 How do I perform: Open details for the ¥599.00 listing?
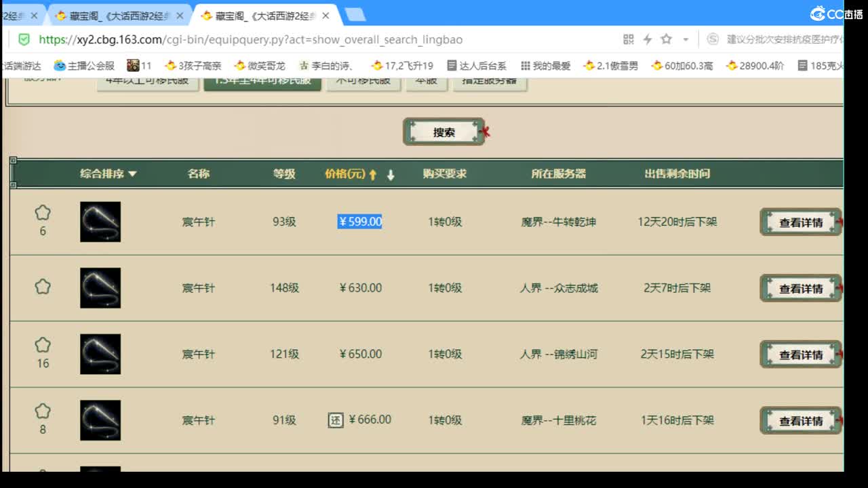pos(801,222)
